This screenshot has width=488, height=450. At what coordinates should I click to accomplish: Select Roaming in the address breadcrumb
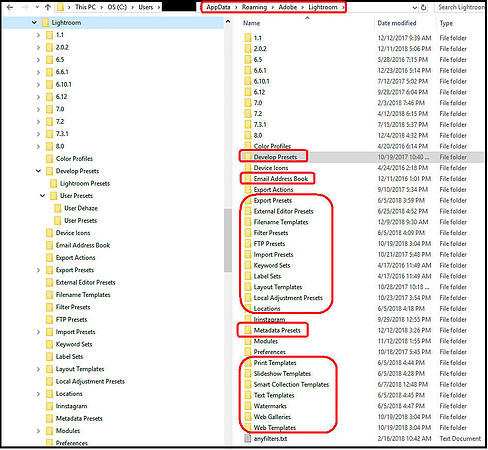(x=254, y=7)
